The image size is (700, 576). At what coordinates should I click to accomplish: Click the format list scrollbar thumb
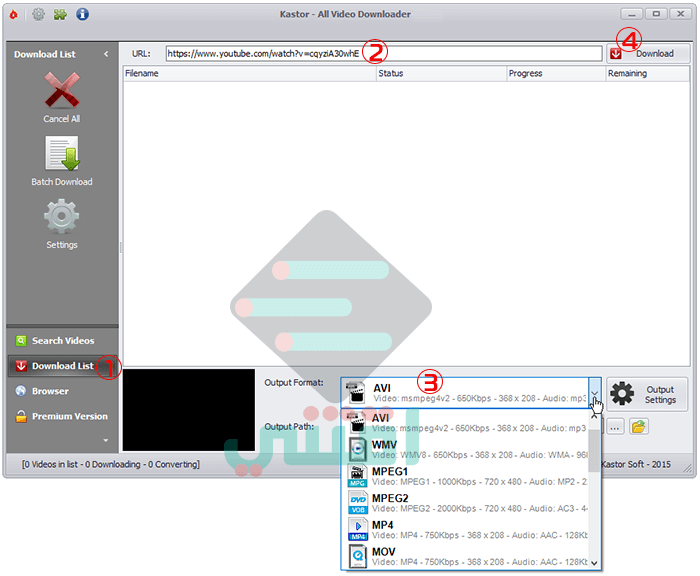coord(594,450)
